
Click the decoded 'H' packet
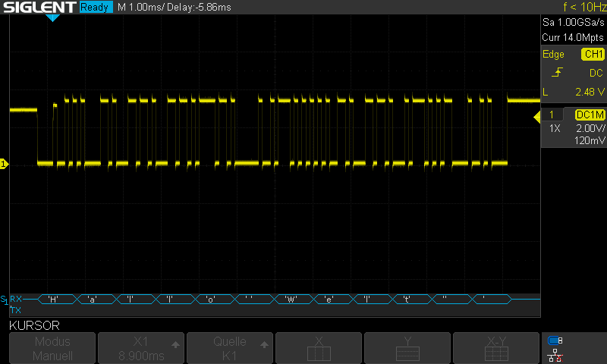pos(58,299)
